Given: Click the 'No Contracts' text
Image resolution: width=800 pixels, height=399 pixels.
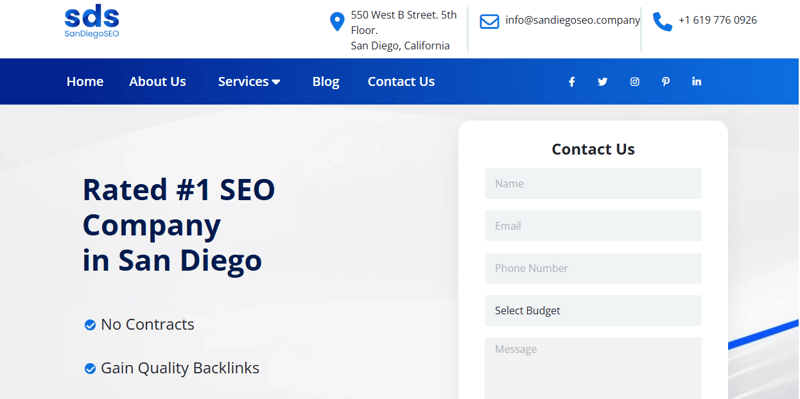Looking at the screenshot, I should click(x=147, y=325).
